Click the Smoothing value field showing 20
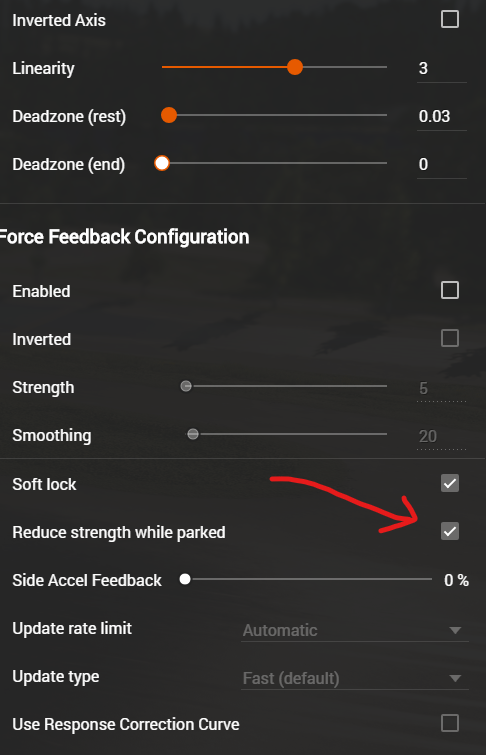The image size is (486, 755). click(x=442, y=437)
